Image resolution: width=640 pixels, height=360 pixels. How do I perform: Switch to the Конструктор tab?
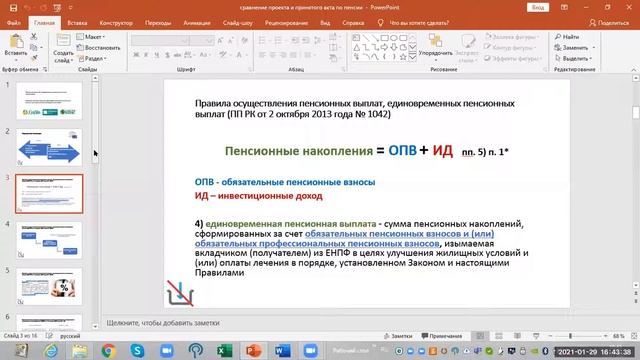click(x=116, y=23)
